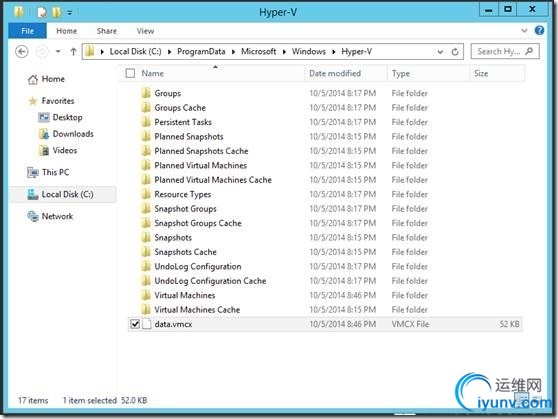Click the Network icon in sidebar

(x=33, y=216)
